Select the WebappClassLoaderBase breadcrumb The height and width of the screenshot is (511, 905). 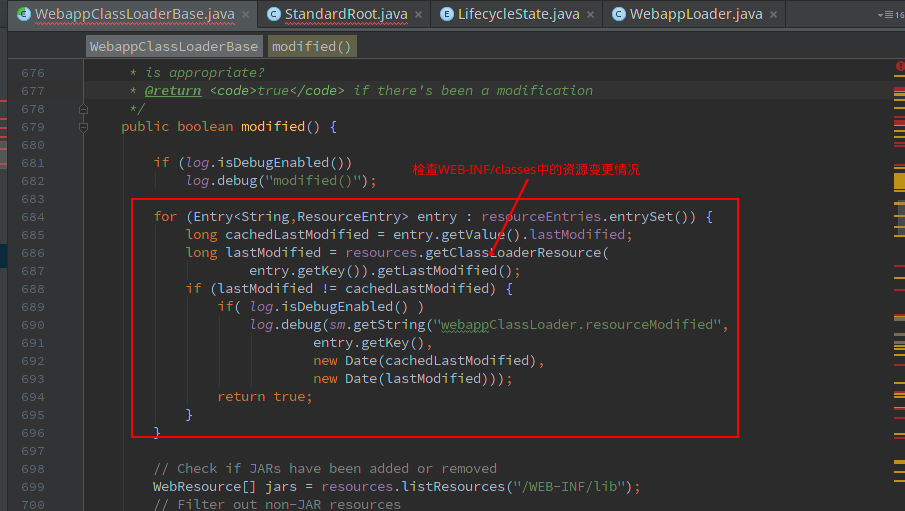tap(174, 46)
